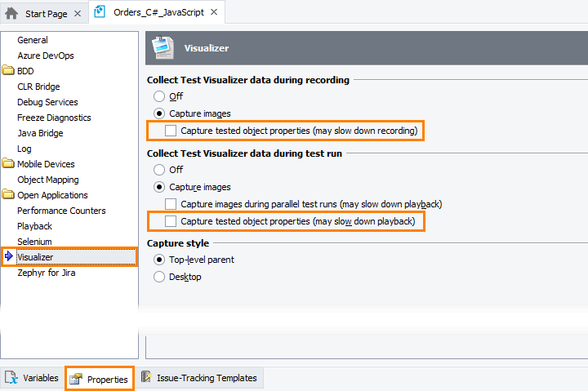Click the Orders_C#_JavaScript project tab icon
The height and width of the screenshot is (391, 588).
100,12
